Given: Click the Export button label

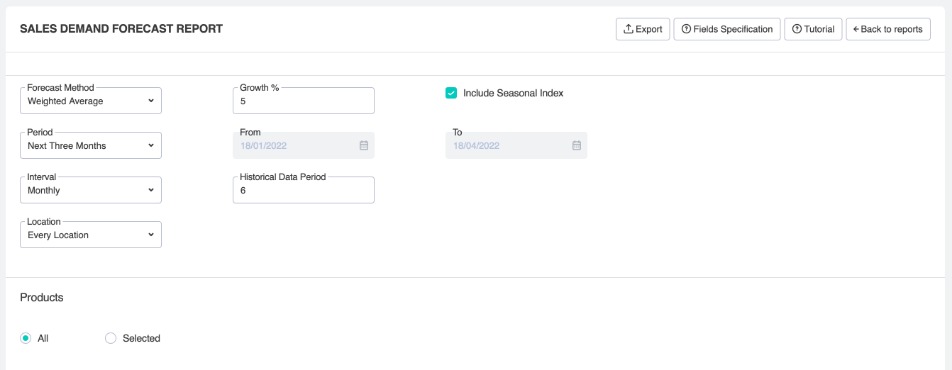Looking at the screenshot, I should point(649,29).
